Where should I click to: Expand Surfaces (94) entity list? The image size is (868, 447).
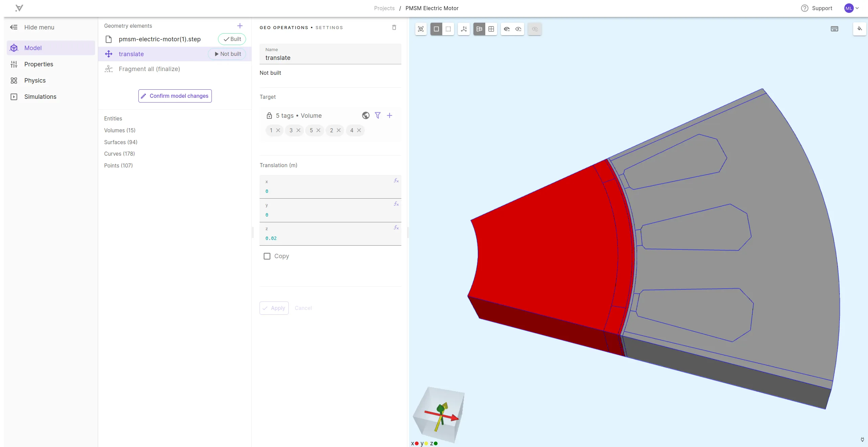[x=120, y=142]
